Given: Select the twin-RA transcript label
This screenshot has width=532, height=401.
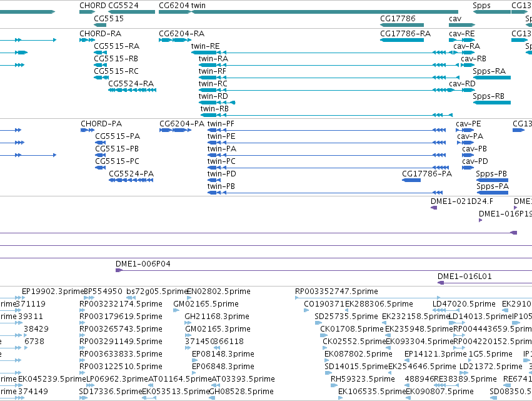Looking at the screenshot, I should pyautogui.click(x=213, y=59).
